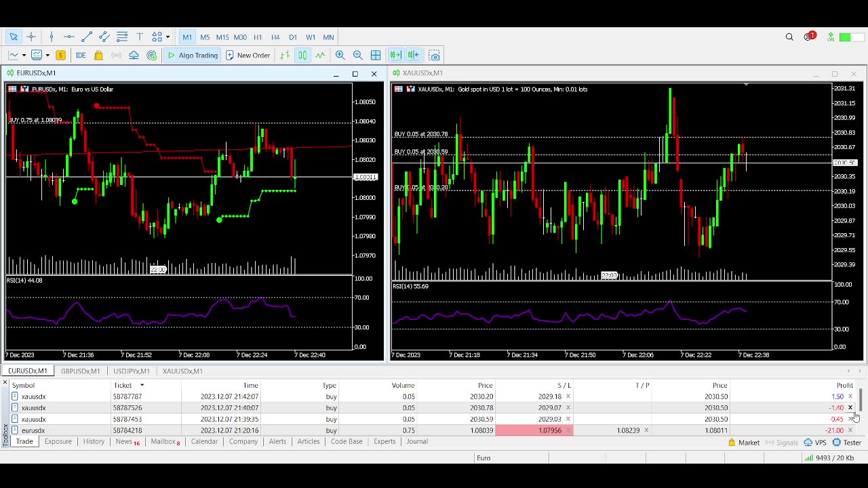The image size is (868, 488).
Task: Open the Exposure tab in Toolbox
Action: 58,441
